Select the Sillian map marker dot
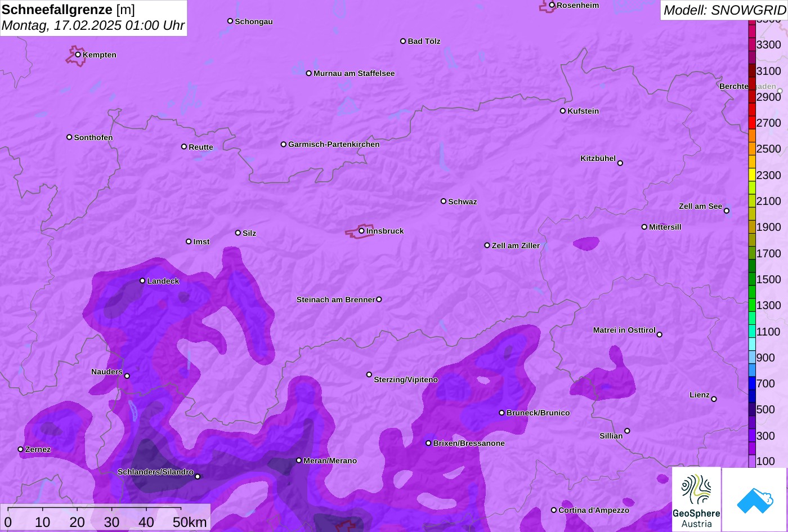The width and height of the screenshot is (788, 532). 627,431
